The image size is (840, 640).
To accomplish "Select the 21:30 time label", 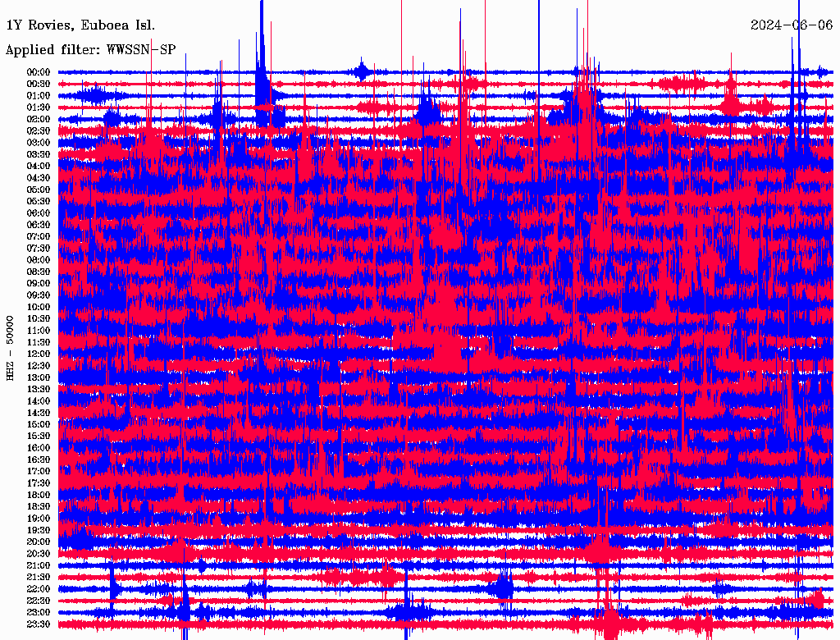I will (39, 578).
